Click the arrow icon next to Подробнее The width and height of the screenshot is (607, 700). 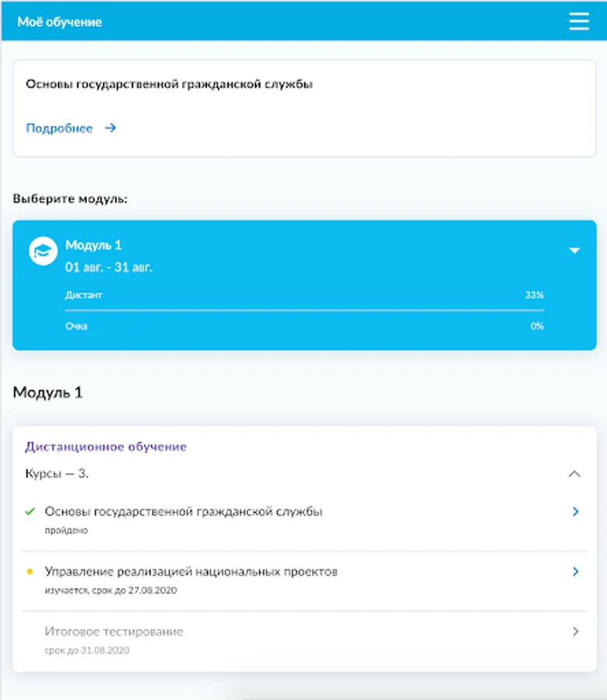111,128
